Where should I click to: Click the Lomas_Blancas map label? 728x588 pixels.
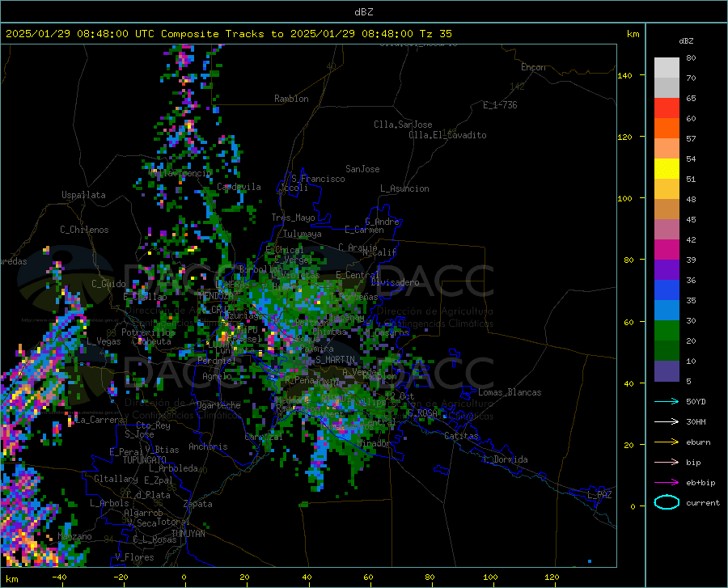tap(510, 392)
